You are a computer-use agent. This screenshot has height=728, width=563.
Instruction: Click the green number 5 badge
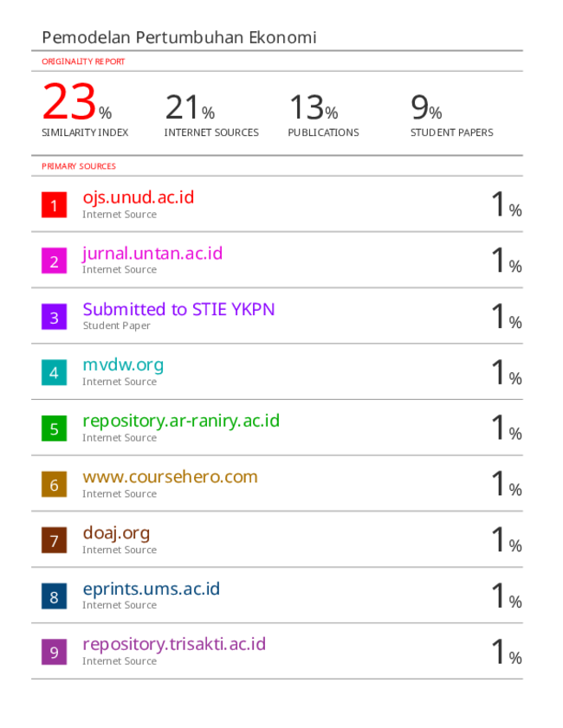pos(54,428)
